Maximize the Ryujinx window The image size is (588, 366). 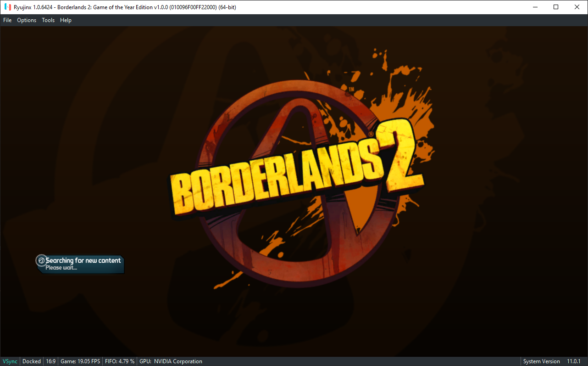555,7
